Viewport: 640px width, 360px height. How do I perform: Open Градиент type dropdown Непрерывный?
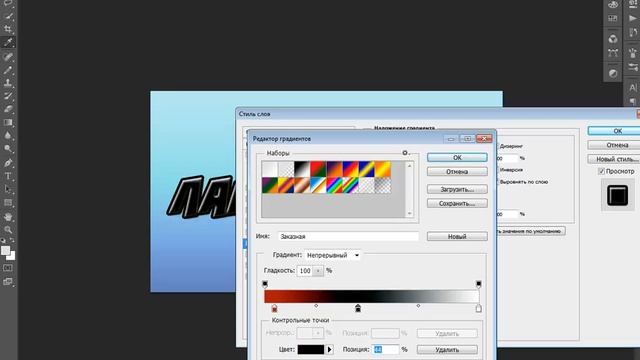coord(332,255)
